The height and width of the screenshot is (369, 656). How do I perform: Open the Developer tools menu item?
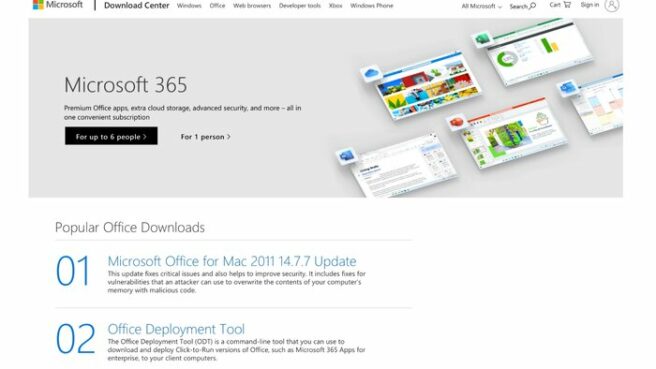click(x=300, y=6)
